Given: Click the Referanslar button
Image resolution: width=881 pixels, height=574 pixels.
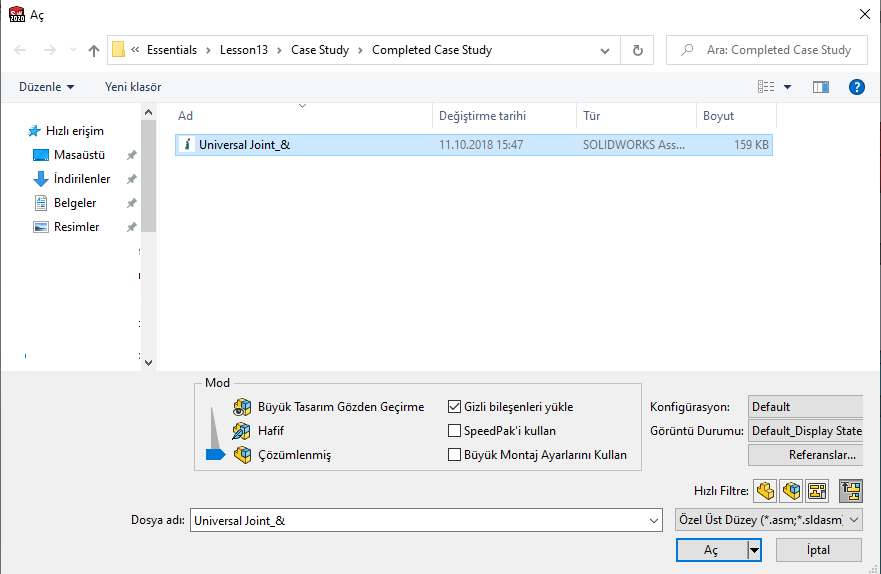Looking at the screenshot, I should [x=805, y=455].
